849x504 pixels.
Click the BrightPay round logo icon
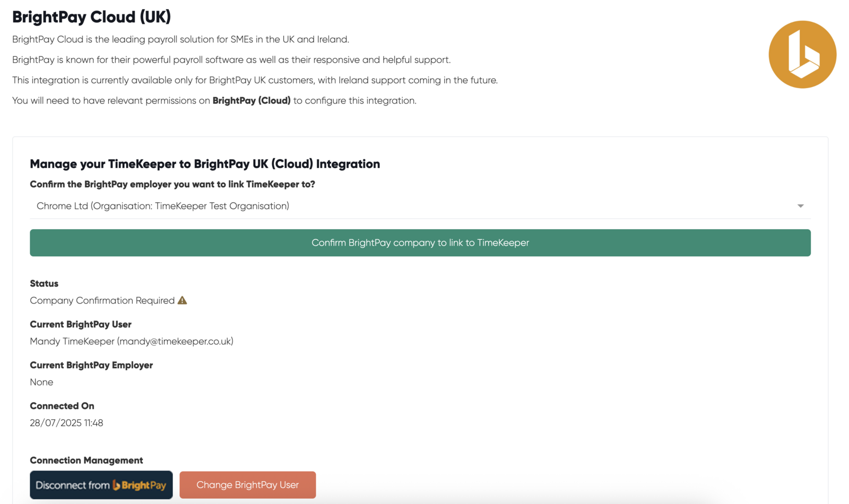[802, 54]
